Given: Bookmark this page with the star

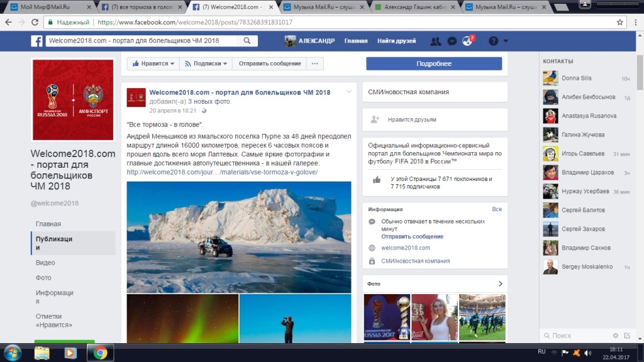Looking at the screenshot, I should point(619,22).
